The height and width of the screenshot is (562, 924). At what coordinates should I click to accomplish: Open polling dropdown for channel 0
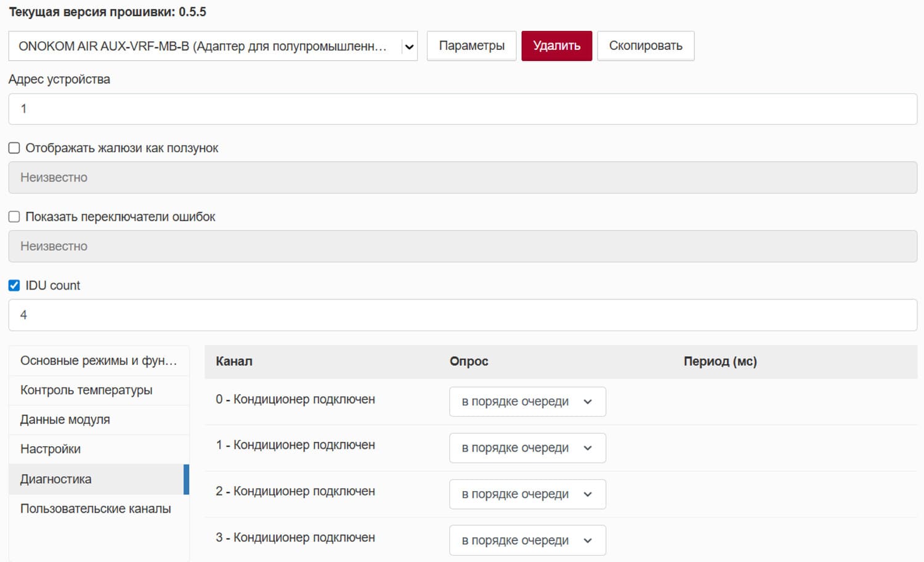(x=527, y=401)
